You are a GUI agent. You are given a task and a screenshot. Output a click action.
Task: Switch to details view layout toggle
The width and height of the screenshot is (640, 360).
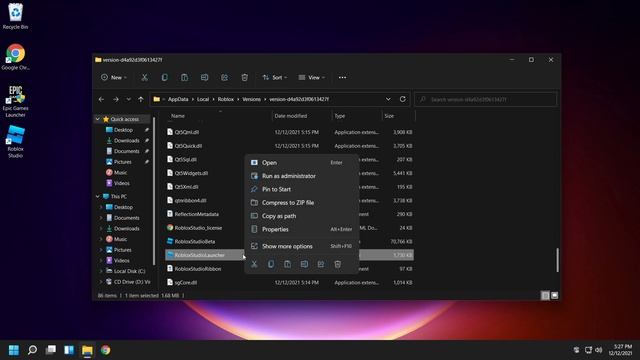pyautogui.click(x=545, y=296)
